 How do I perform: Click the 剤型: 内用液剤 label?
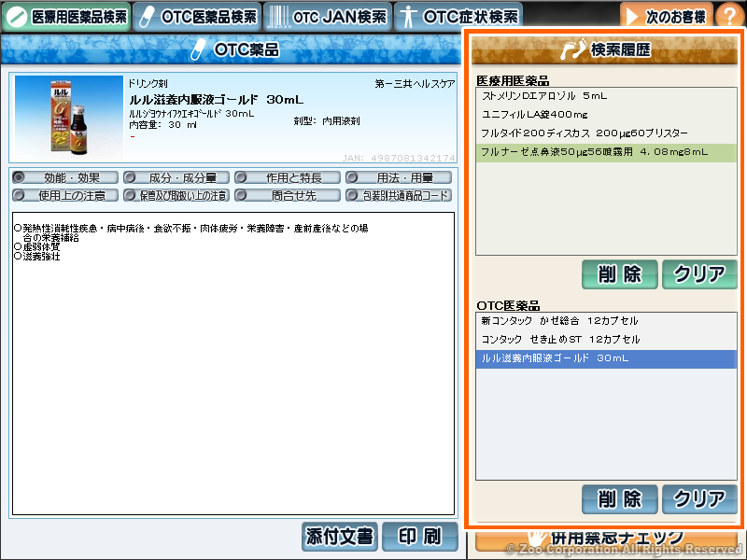(x=327, y=121)
